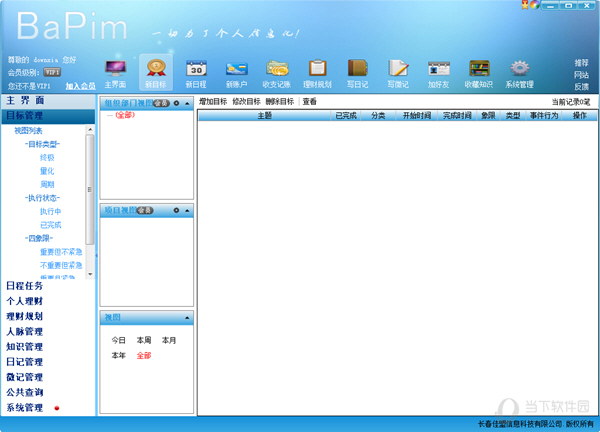Viewport: 600px width, 432px height.
Task: Click the sidebar tree scrollbar down arrow
Action: 90,274
